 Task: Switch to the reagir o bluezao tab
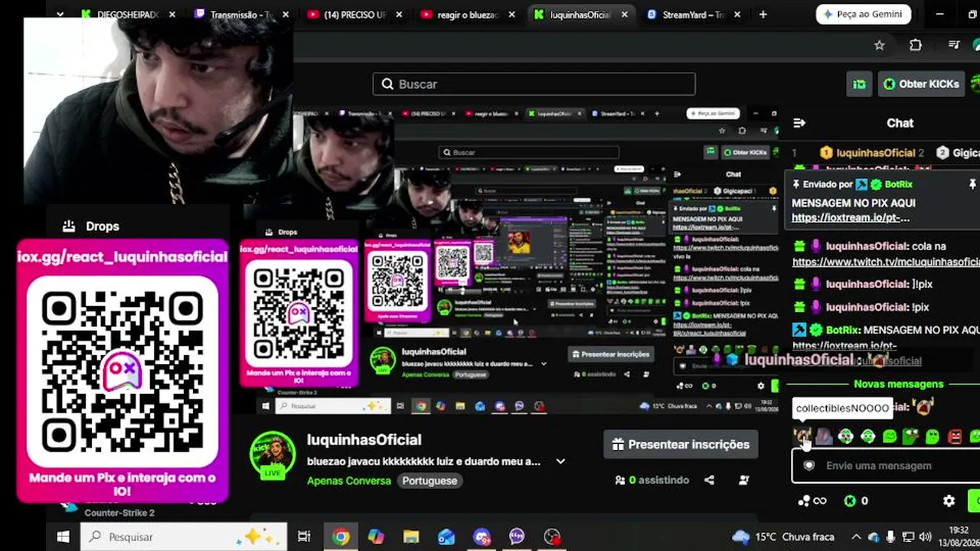[x=468, y=15]
